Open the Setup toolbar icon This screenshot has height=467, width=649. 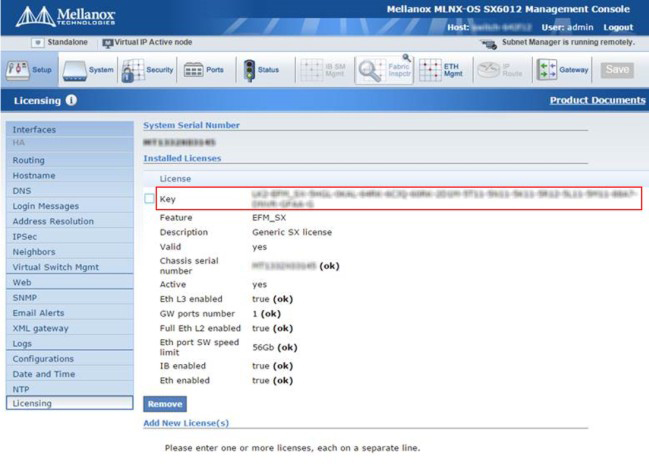point(17,70)
